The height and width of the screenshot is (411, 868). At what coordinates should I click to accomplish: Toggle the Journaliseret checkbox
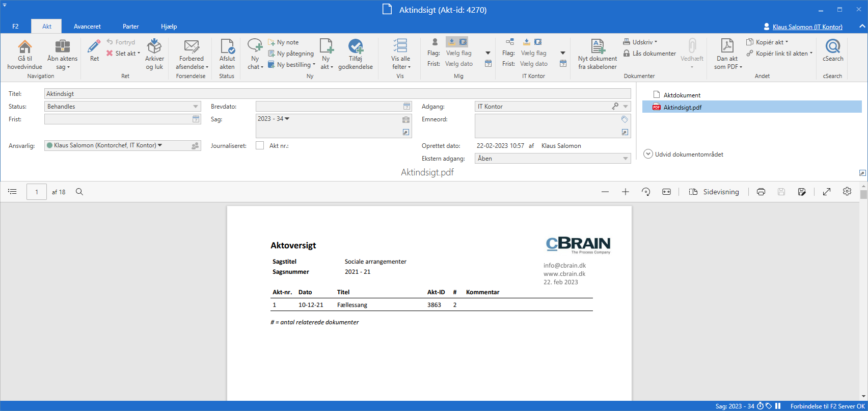point(260,145)
